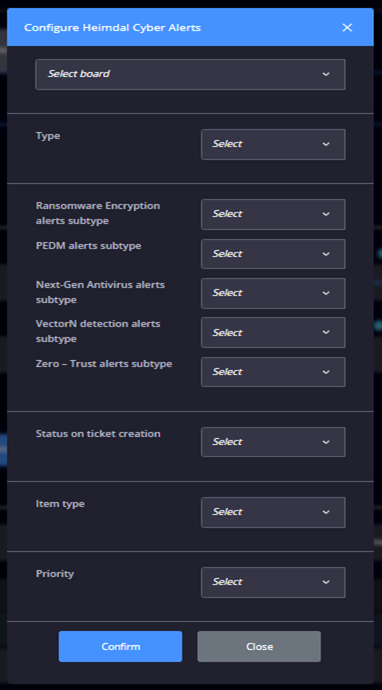Click chevron of Zero – Trust subtype
Screen dimensions: 382x690
coord(326,372)
